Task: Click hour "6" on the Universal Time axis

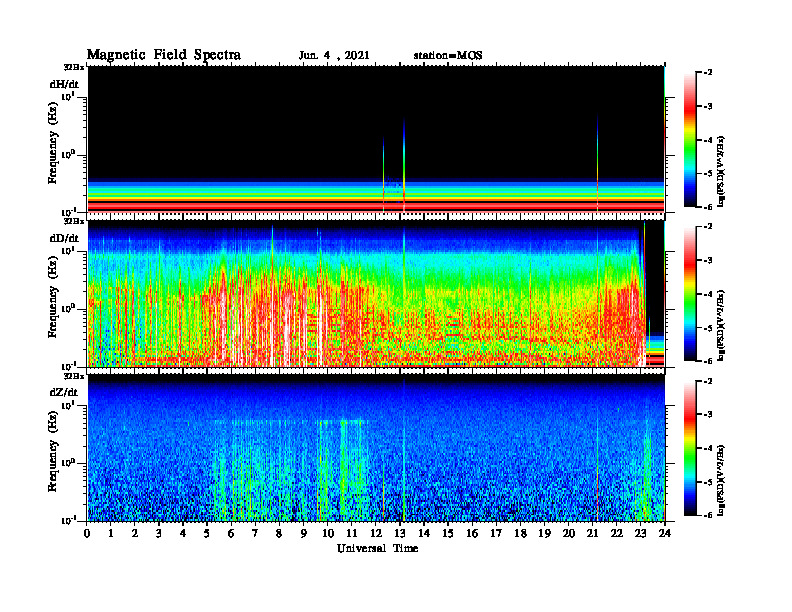Action: point(231,534)
